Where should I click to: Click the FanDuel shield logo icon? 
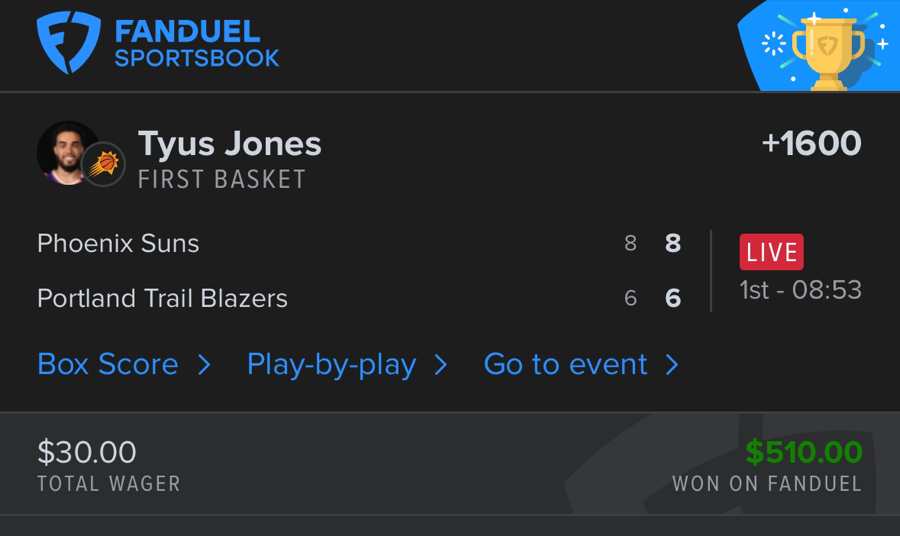[68, 42]
